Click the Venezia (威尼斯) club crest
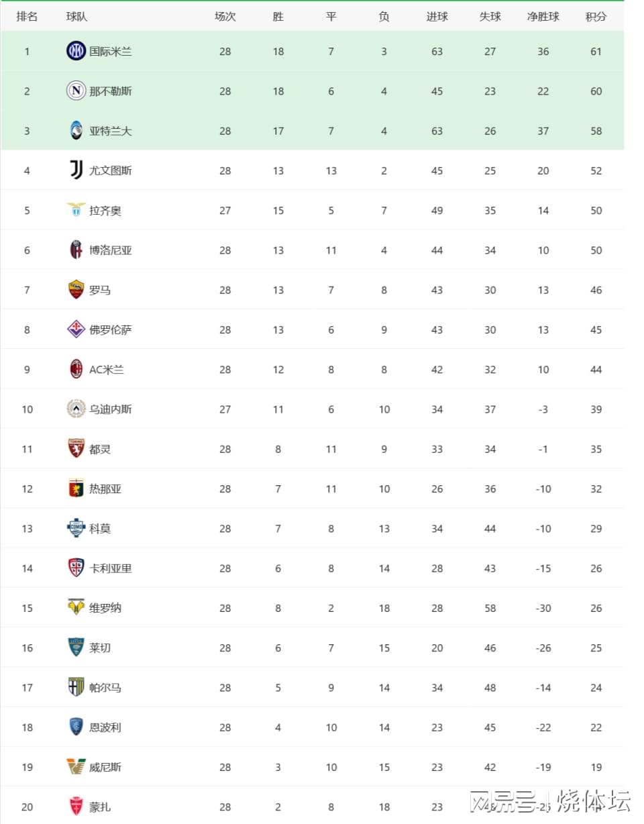Viewport: 644px width, 824px height. (x=76, y=766)
